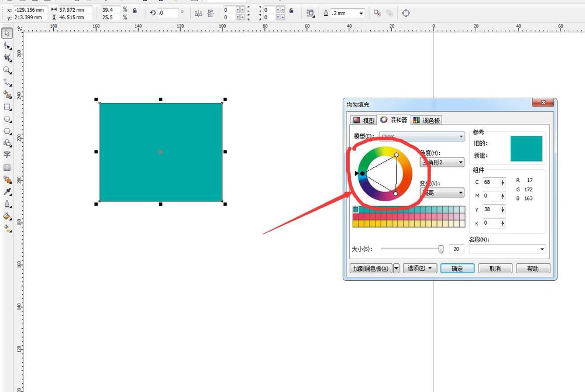Click the teal rectangle on canvas
The height and width of the screenshot is (392, 585).
(161, 152)
